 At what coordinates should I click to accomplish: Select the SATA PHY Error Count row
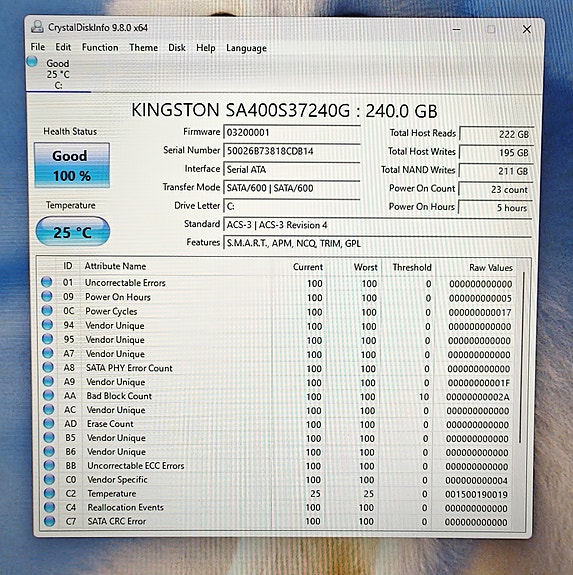pyautogui.click(x=279, y=368)
